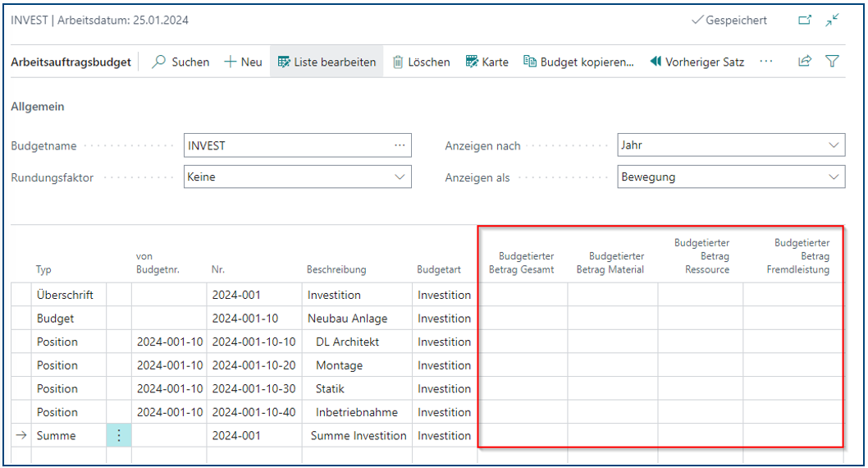Toggle Liste bearbeiten mode

pos(327,62)
